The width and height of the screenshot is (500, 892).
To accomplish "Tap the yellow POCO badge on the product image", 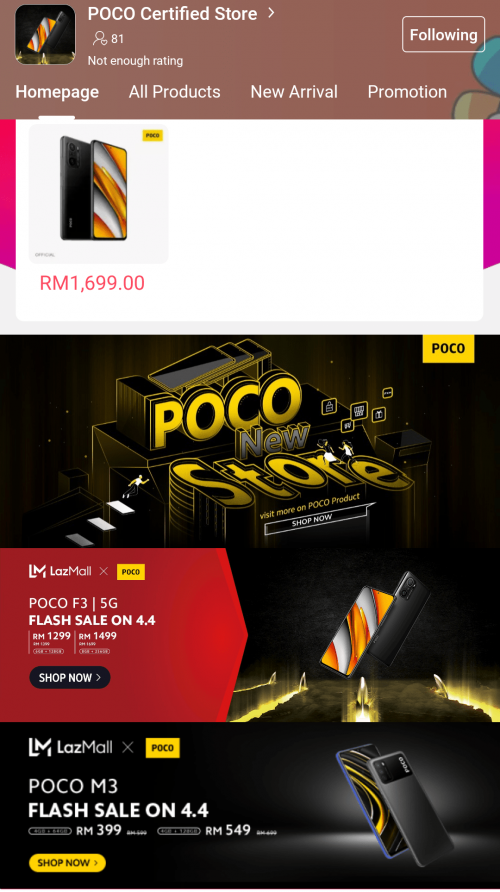I will 152,135.
